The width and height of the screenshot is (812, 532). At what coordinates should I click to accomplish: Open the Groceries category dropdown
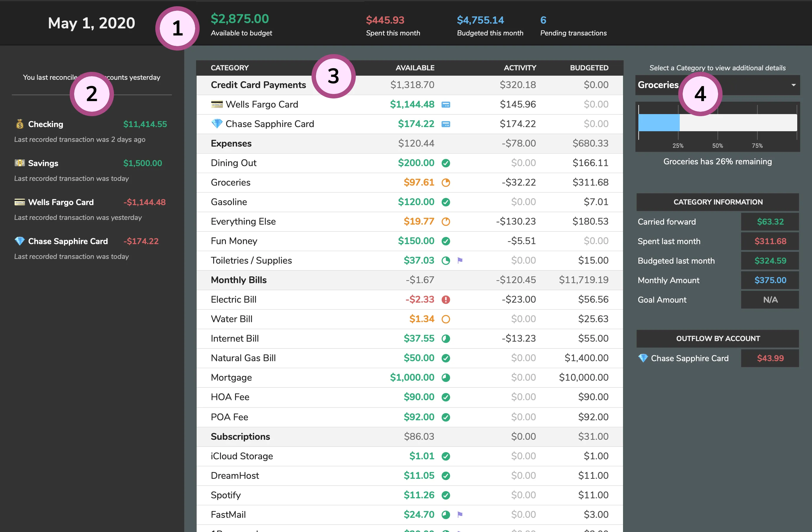(x=793, y=85)
